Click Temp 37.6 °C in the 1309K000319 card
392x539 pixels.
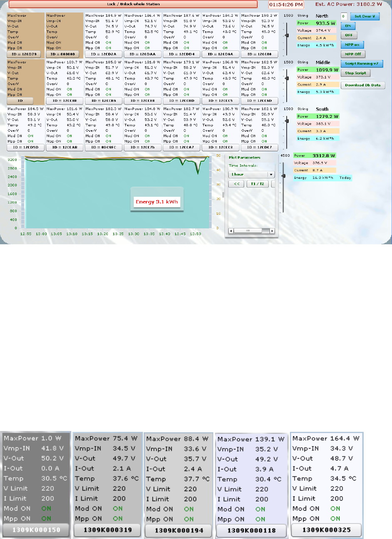pyautogui.click(x=107, y=479)
